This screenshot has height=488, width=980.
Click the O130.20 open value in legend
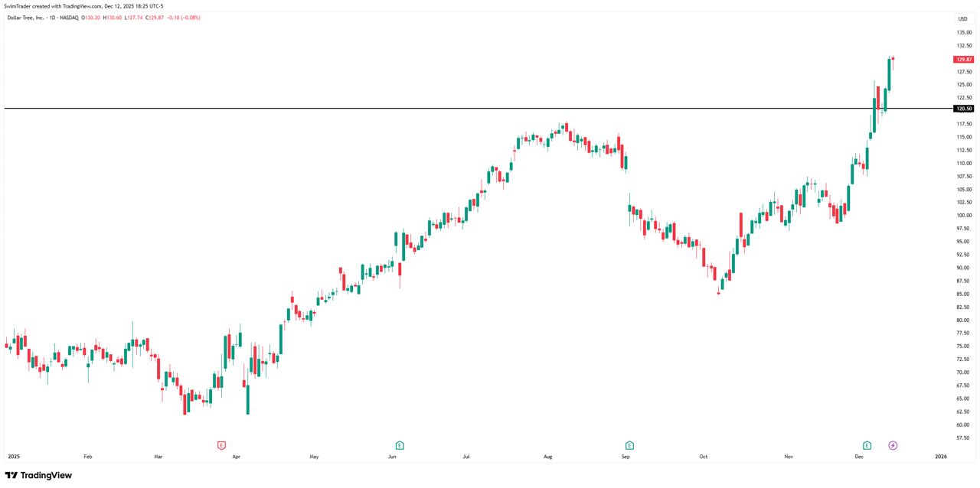point(92,18)
